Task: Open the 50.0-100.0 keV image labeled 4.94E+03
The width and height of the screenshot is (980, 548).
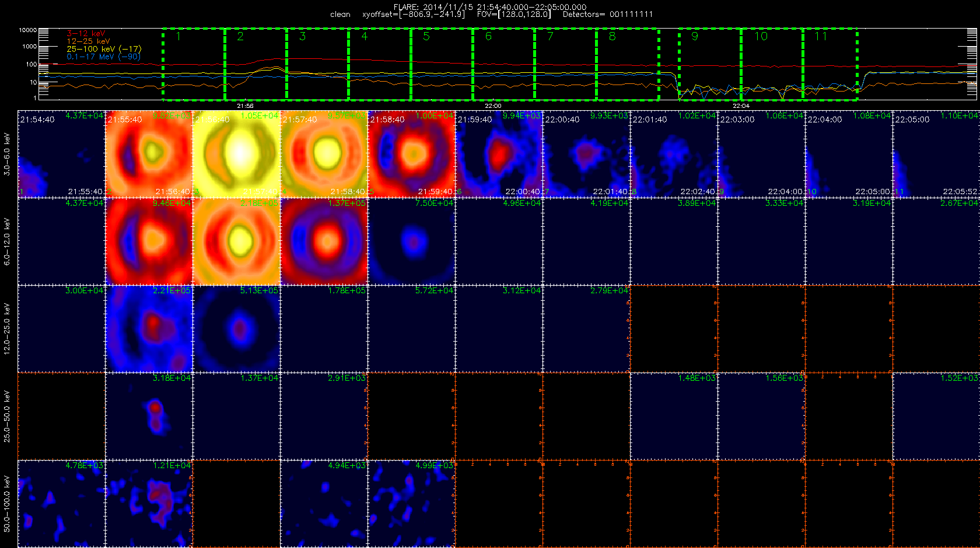Action: [x=324, y=504]
